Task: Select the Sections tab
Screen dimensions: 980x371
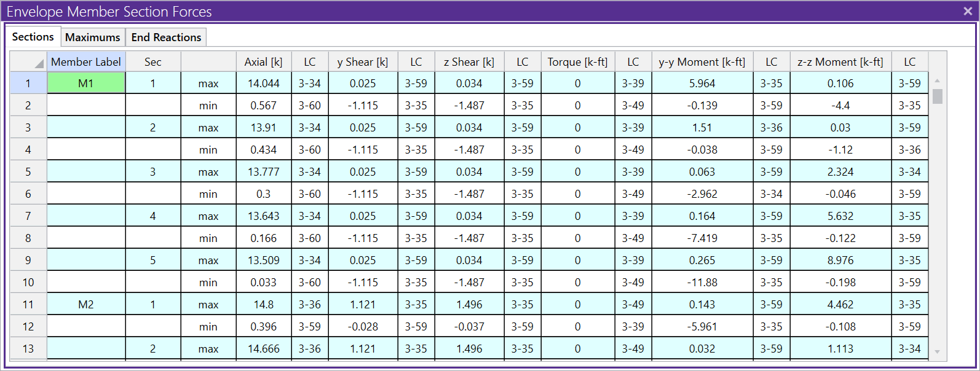Action: [33, 37]
